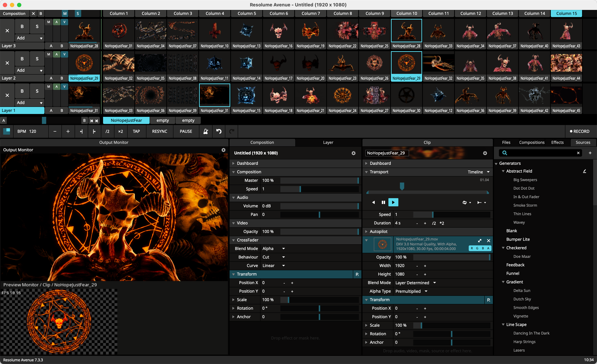Viewport: 597px width, 364px height.
Task: Toggle Bypass button on Layer 2
Action: click(x=22, y=59)
